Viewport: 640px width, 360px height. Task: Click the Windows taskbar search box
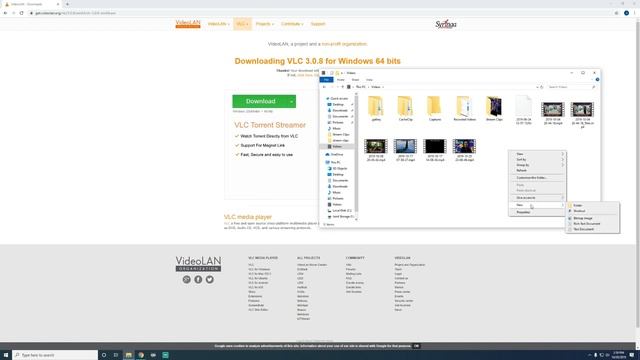click(x=55, y=355)
